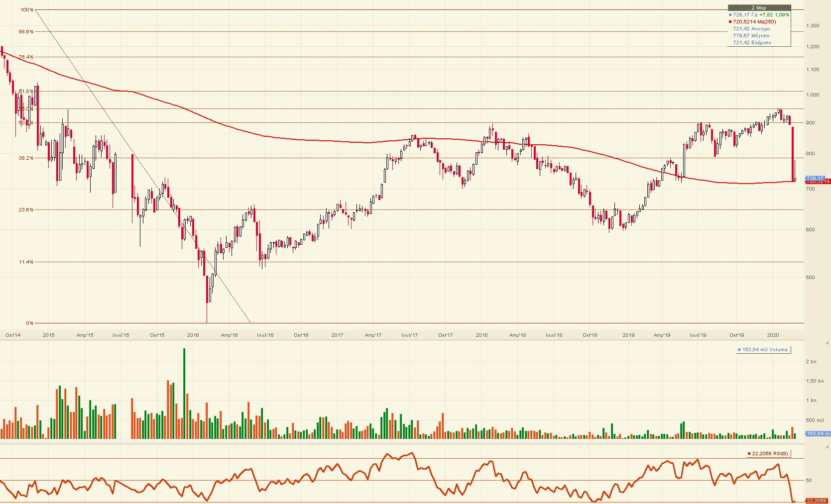Click the 0% Fibonacci level label
The height and width of the screenshot is (504, 831).
tap(29, 323)
